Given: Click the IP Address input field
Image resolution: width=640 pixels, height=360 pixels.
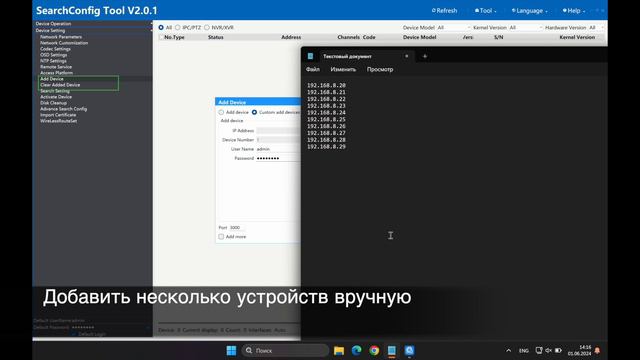Looking at the screenshot, I should point(278,131).
